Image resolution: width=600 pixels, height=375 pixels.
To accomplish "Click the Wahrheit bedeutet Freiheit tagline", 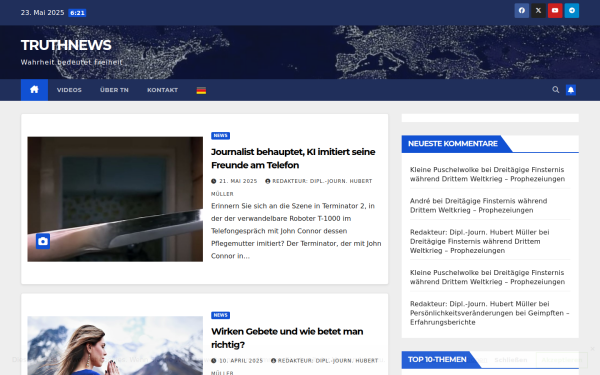I will [x=72, y=62].
